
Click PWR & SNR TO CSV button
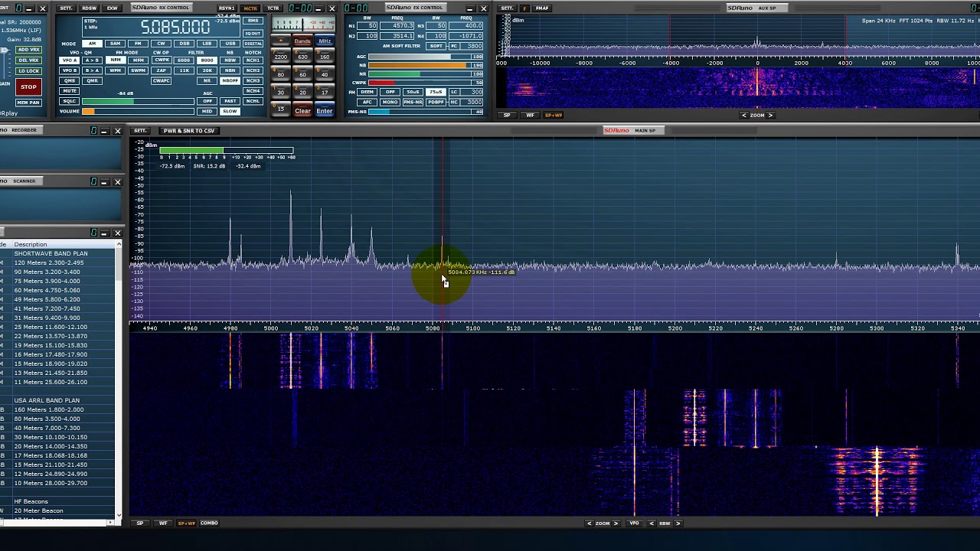pos(189,131)
